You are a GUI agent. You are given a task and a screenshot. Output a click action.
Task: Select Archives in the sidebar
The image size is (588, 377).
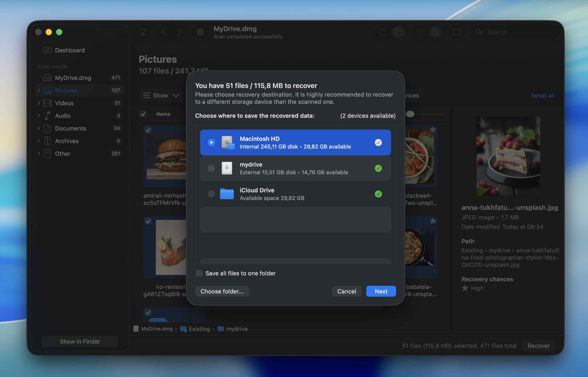(67, 141)
